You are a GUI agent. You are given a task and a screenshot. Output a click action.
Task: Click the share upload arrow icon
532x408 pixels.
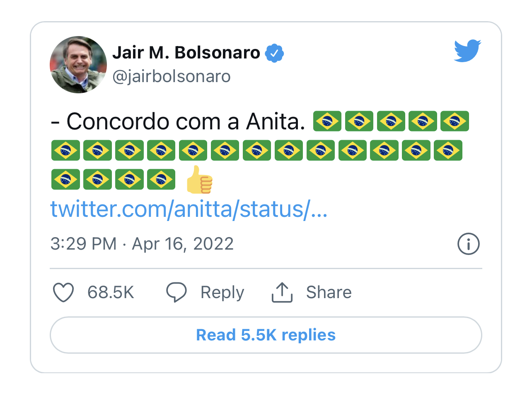point(282,292)
